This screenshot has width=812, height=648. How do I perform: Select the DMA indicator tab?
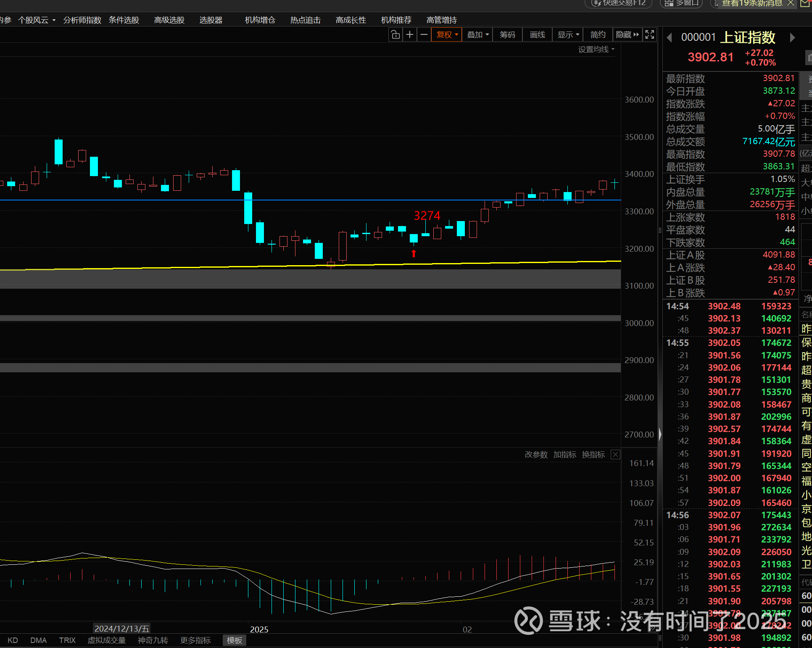pos(38,640)
